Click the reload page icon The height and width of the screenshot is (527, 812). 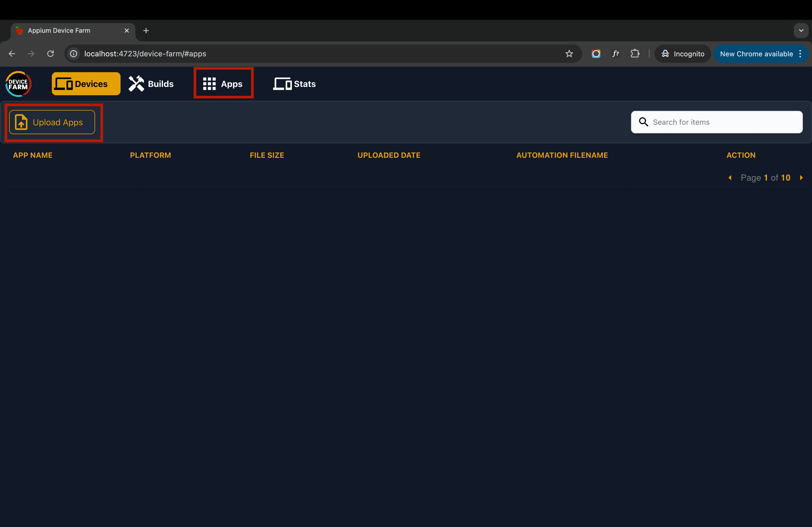click(x=50, y=53)
